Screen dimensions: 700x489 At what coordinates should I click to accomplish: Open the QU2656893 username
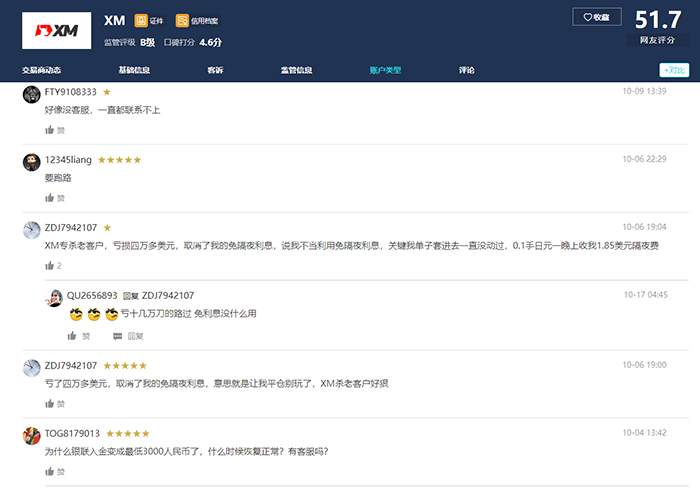pyautogui.click(x=92, y=296)
